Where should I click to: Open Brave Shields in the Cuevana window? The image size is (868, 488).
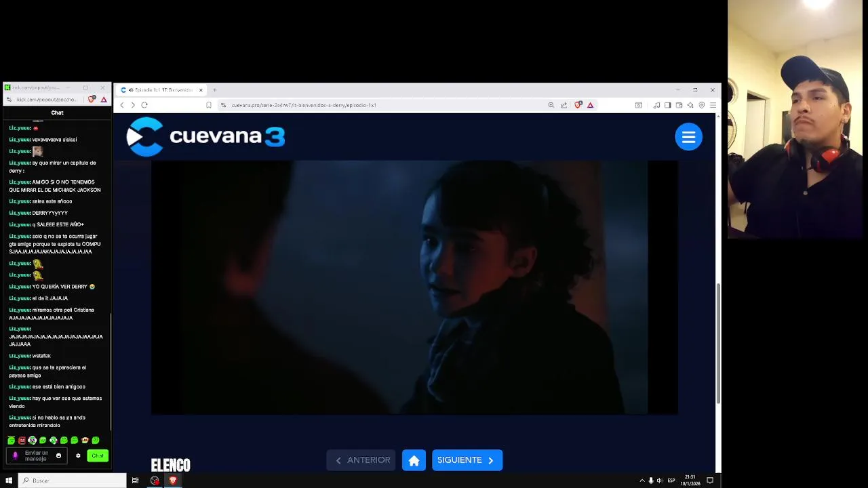click(578, 105)
